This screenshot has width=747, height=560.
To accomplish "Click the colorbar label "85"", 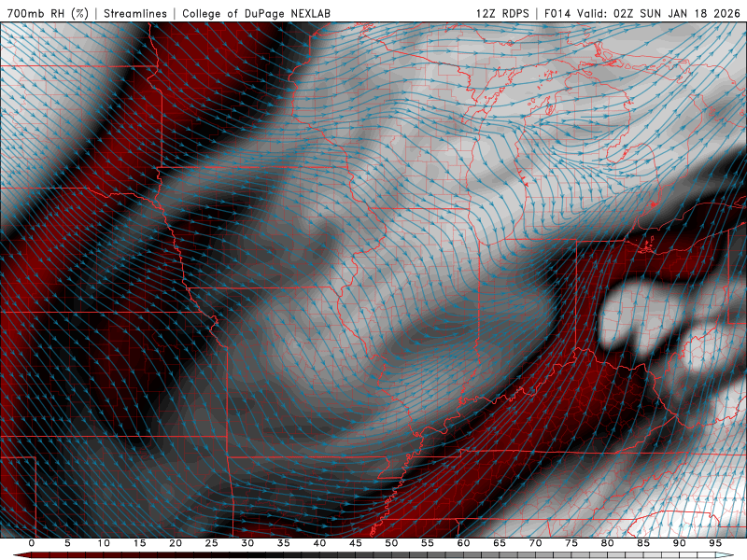I will point(643,543).
